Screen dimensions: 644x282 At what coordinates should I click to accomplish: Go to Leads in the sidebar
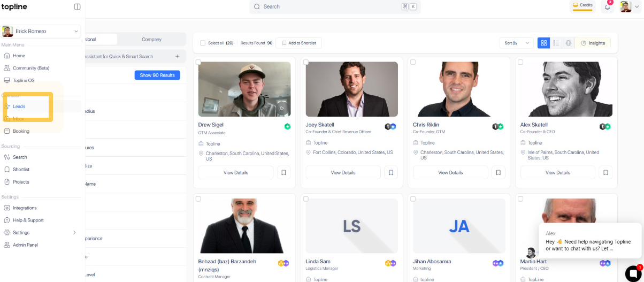click(19, 106)
